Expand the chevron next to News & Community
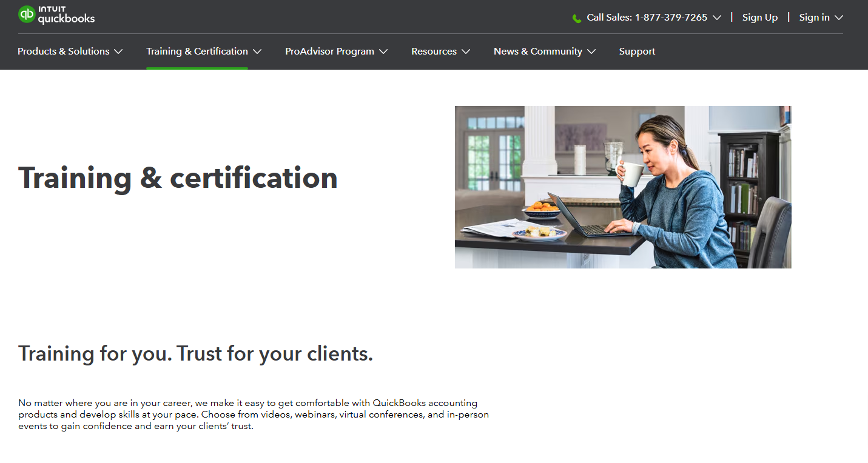868x463 pixels. pos(591,52)
